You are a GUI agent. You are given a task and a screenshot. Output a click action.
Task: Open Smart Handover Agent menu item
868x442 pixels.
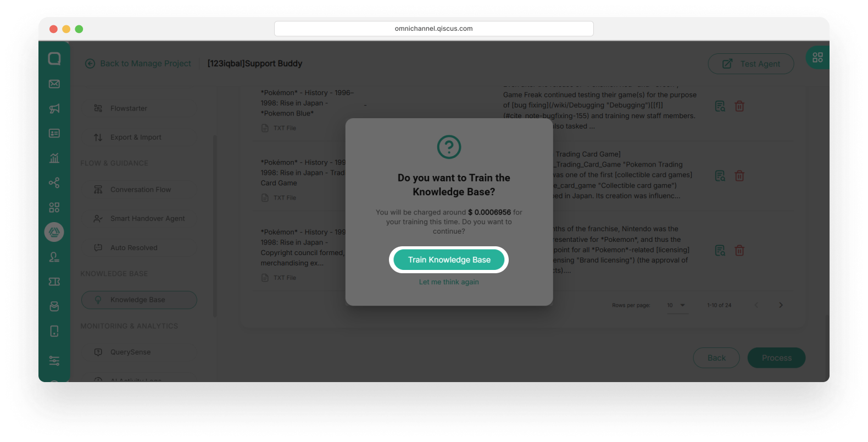pyautogui.click(x=139, y=218)
